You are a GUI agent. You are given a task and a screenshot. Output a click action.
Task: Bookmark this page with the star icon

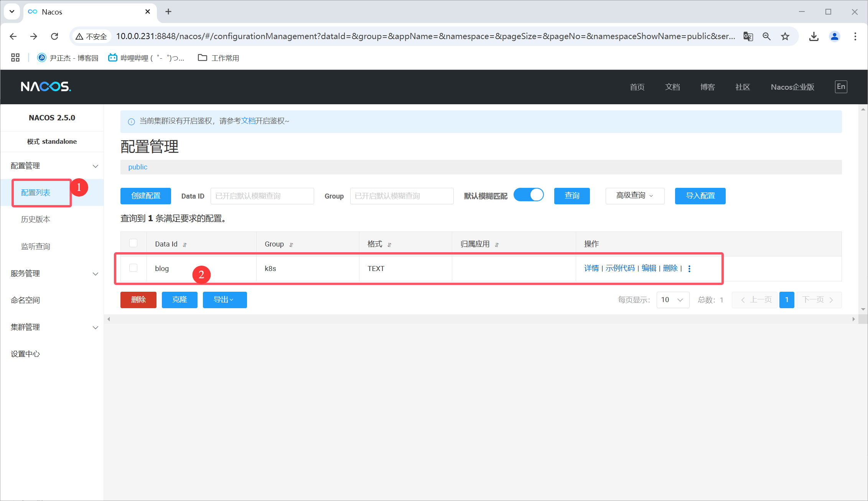click(785, 36)
